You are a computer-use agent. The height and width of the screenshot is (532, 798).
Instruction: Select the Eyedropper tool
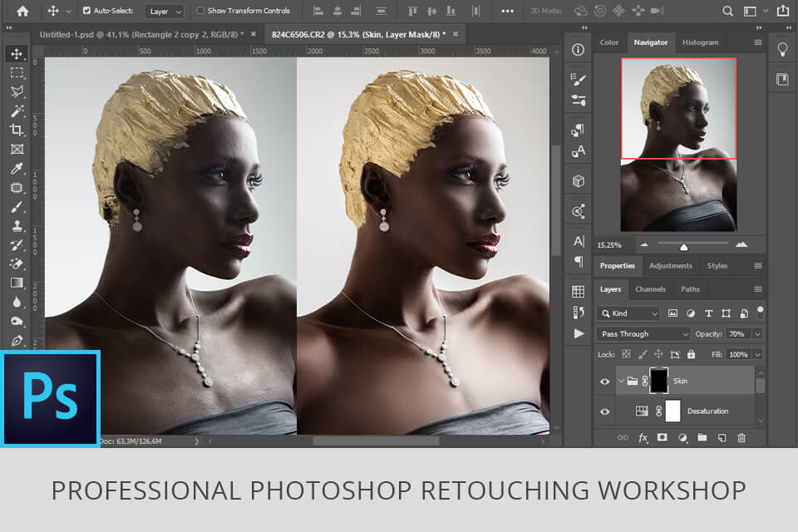pos(17,169)
